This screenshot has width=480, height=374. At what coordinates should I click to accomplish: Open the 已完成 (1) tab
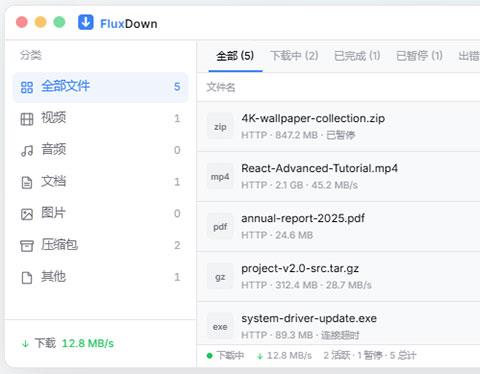pyautogui.click(x=357, y=56)
